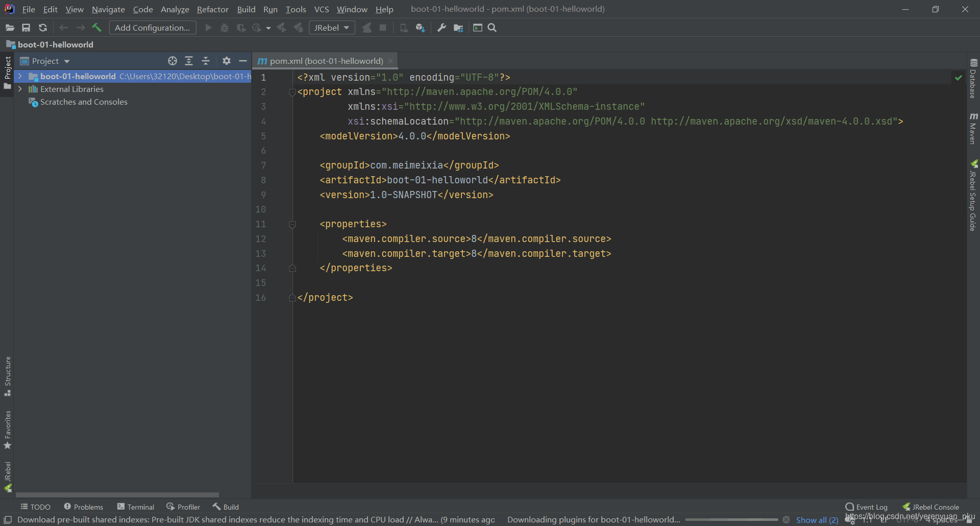
Task: Select Scratches and Consoles in tree
Action: point(84,102)
